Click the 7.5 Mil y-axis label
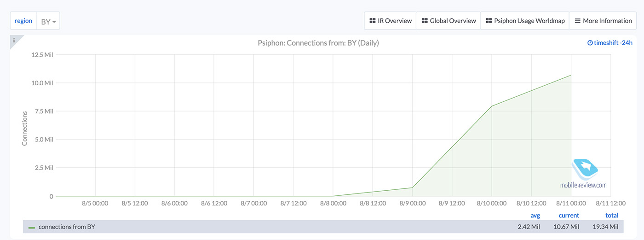This screenshot has height=240, width=644. [45, 111]
